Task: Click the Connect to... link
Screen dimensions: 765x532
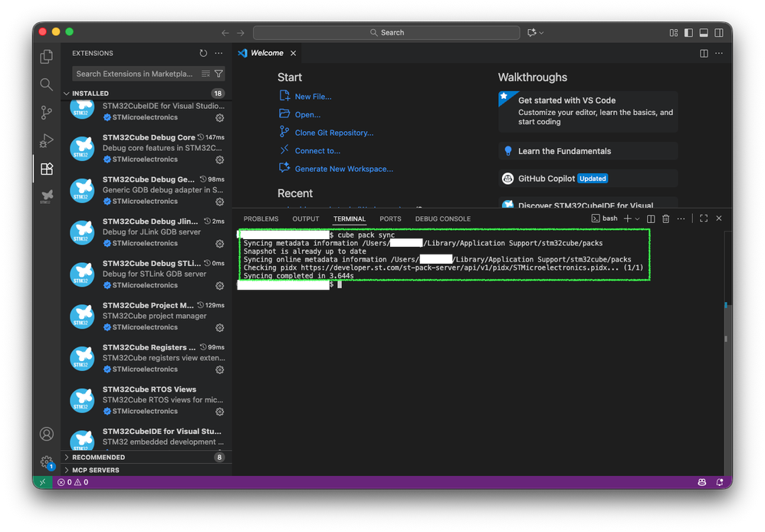Action: 317,151
